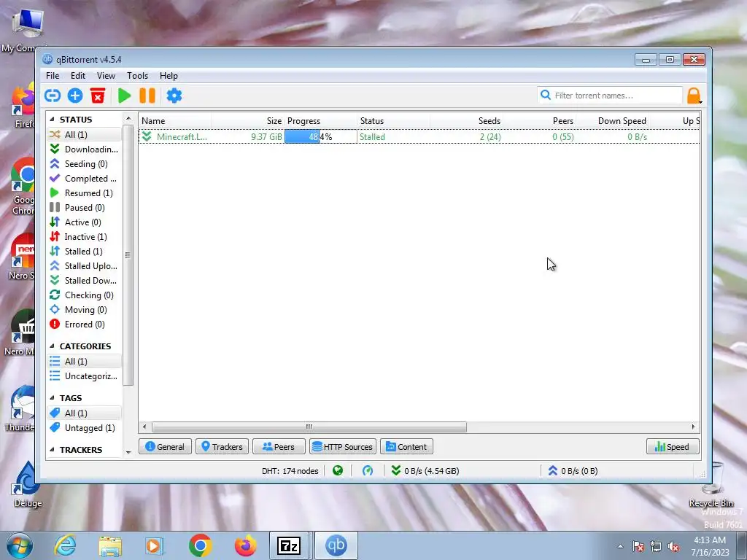Open the Tools menu
This screenshot has height=560, width=747.
click(137, 76)
